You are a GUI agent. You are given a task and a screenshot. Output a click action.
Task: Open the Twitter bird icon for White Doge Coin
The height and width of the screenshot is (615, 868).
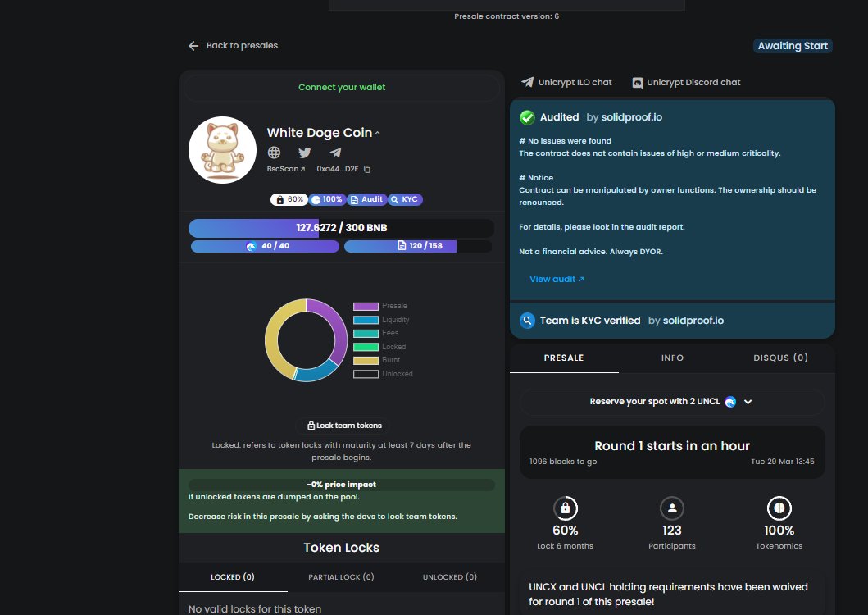304,153
